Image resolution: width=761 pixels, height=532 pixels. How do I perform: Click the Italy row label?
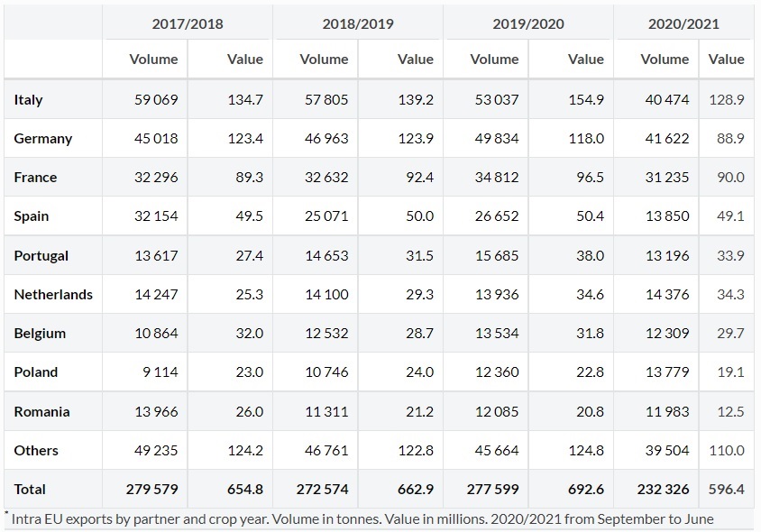pyautogui.click(x=29, y=100)
